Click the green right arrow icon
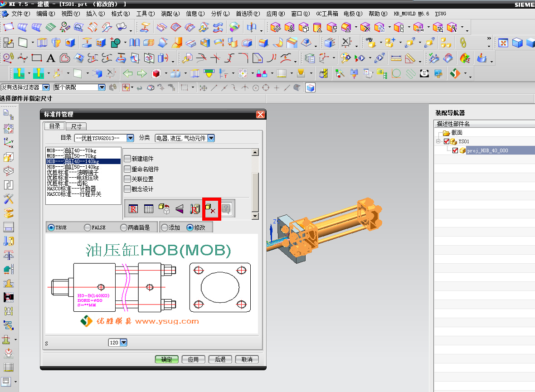The width and height of the screenshot is (535, 392). tap(142, 73)
